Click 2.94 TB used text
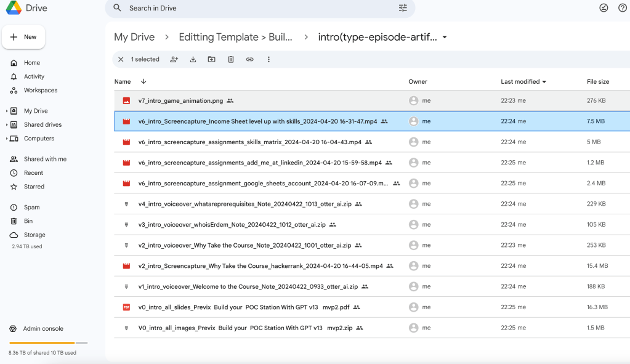 coord(27,247)
